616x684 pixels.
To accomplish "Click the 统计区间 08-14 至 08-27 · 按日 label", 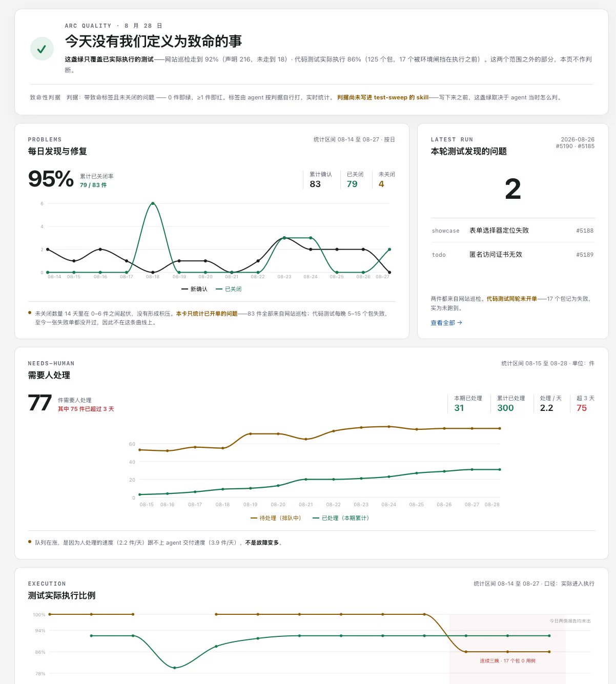I will coord(354,139).
